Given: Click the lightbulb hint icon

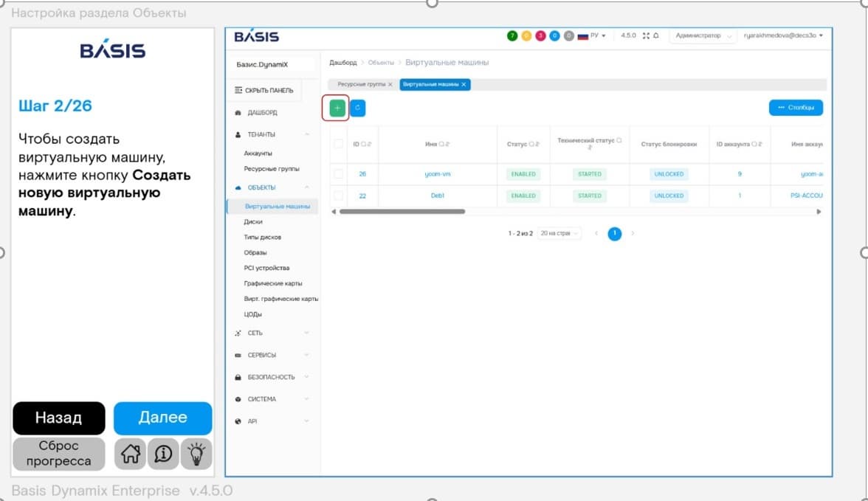Looking at the screenshot, I should (196, 454).
